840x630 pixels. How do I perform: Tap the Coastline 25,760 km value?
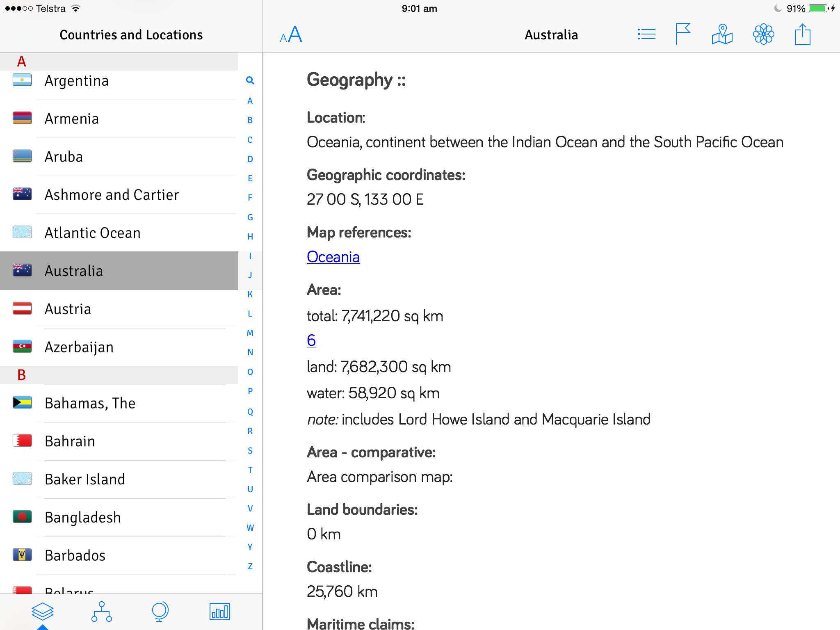(x=342, y=591)
